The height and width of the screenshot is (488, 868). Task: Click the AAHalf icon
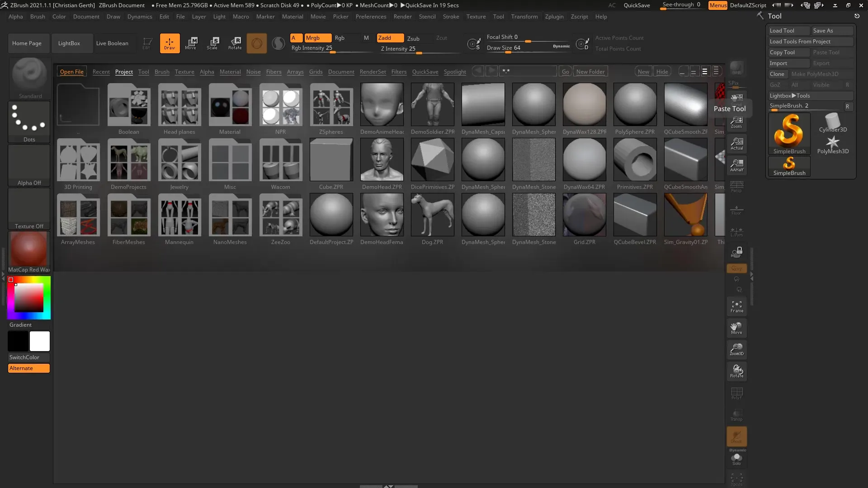737,165
